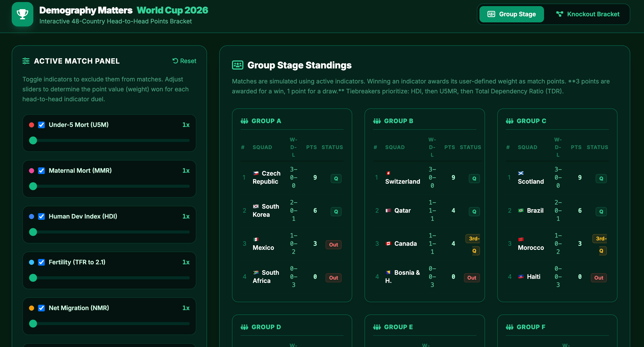
Task: Click the Group B people icon
Action: point(377,121)
